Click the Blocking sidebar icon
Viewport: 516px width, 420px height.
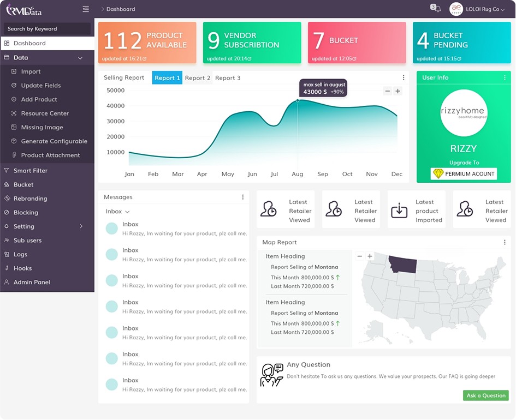click(6, 212)
